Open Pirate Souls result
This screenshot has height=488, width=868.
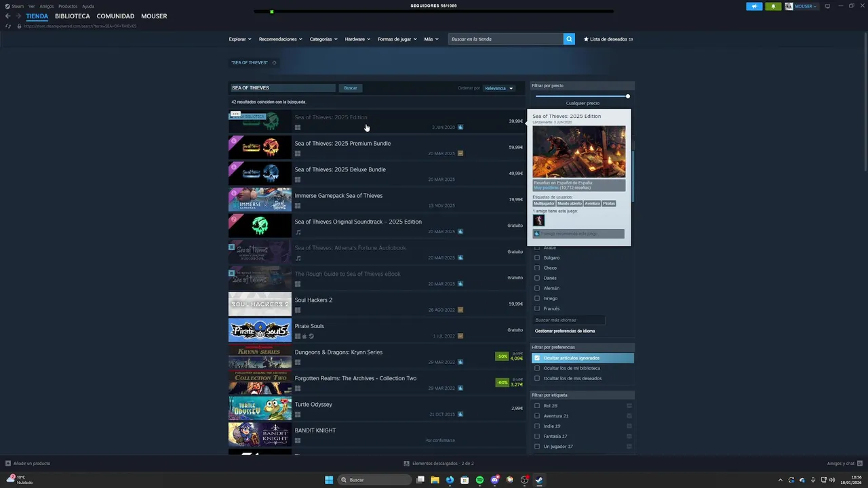coord(376,331)
